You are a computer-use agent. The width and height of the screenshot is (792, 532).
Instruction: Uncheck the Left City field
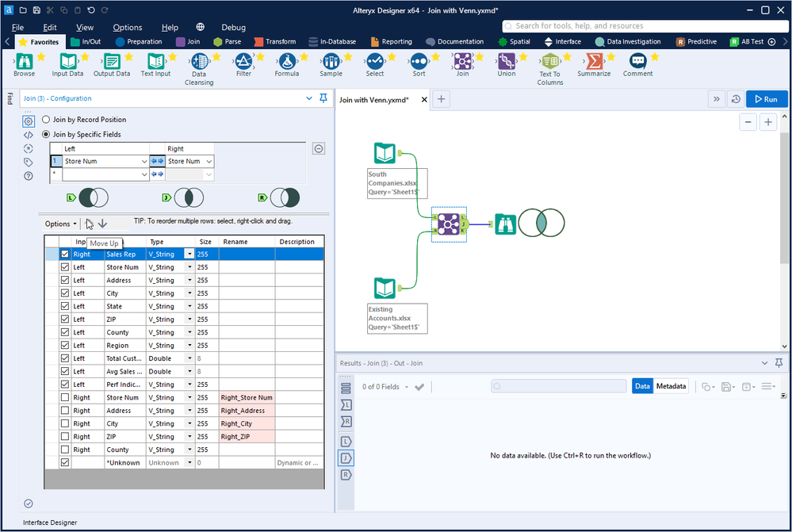(65, 293)
